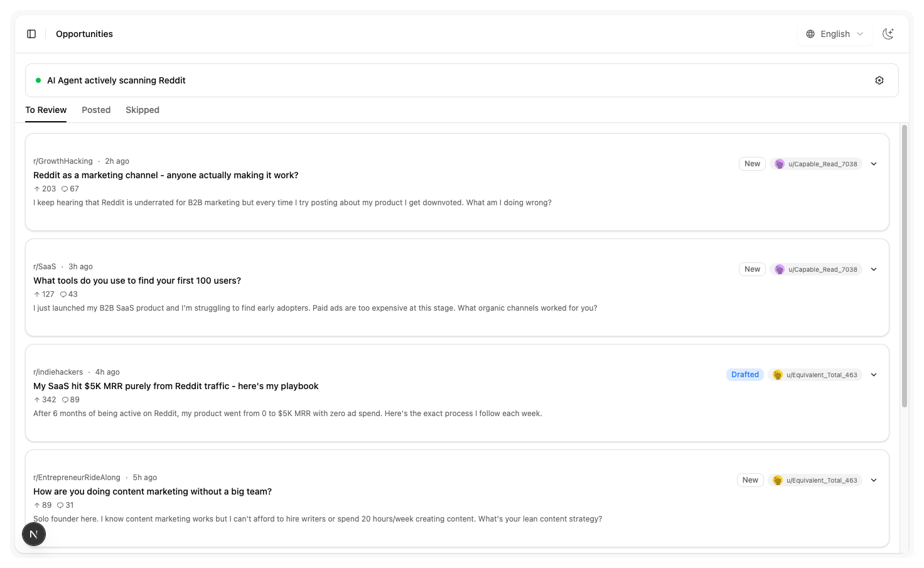Switch to the Posted tab
924x568 pixels.
click(96, 110)
